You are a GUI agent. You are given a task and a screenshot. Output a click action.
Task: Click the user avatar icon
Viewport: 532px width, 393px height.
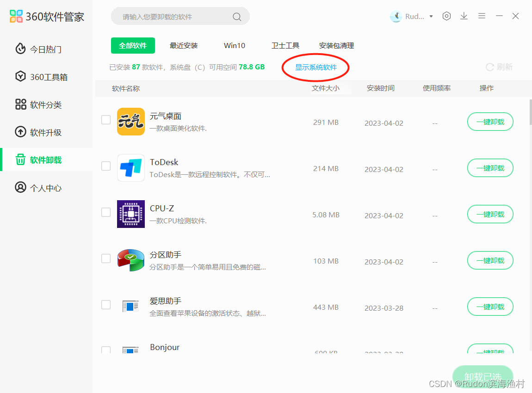click(x=396, y=16)
